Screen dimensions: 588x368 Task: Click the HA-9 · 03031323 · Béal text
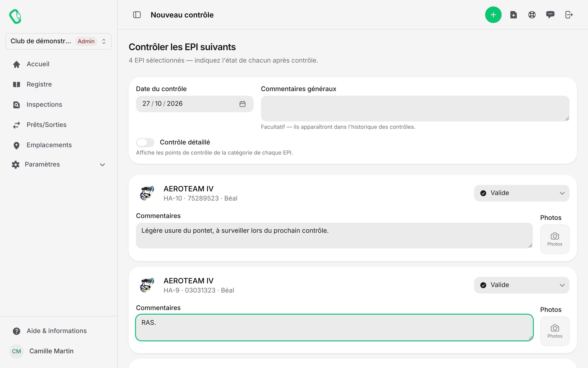[x=198, y=290]
